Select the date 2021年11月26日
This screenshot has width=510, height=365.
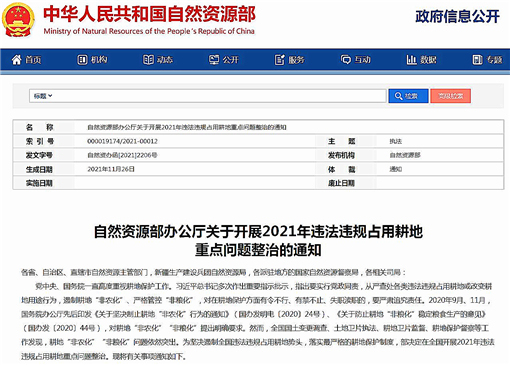tap(111, 169)
